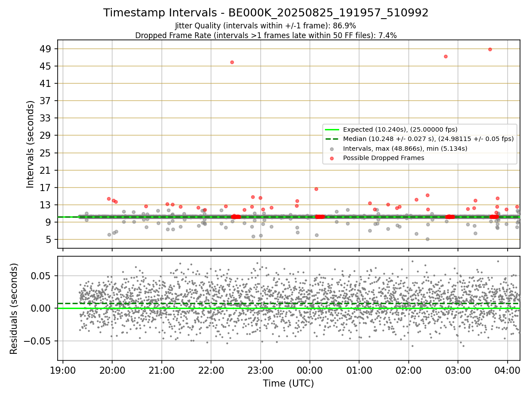
Task: Click the red dot marker in legend
Action: [x=332, y=158]
